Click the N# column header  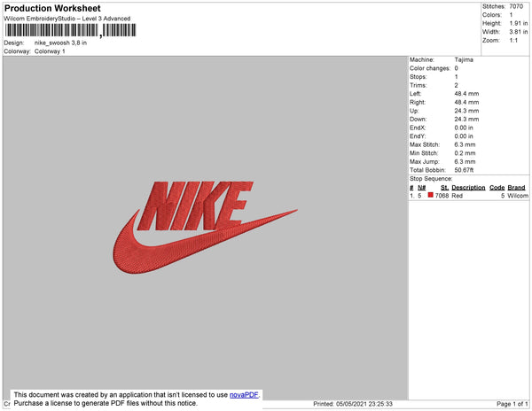[x=422, y=188]
